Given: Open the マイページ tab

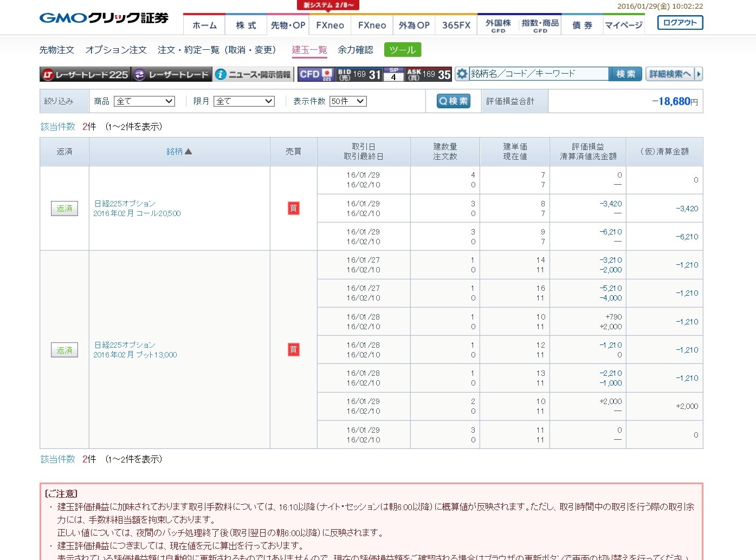Looking at the screenshot, I should click(x=624, y=25).
